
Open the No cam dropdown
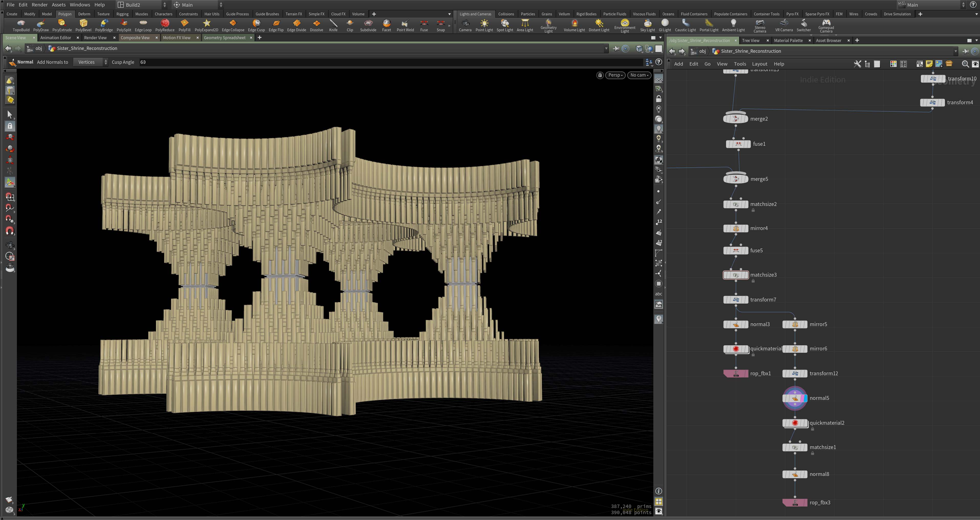click(639, 75)
